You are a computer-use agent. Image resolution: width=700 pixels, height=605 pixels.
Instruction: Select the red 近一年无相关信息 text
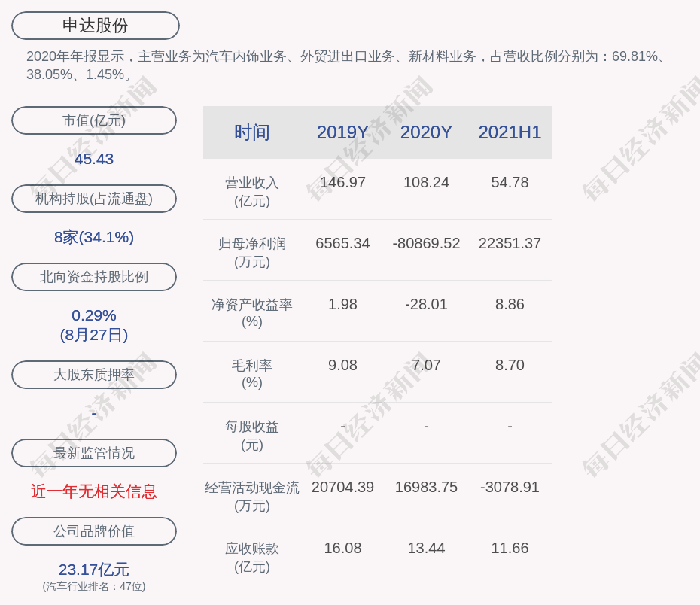pos(94,491)
